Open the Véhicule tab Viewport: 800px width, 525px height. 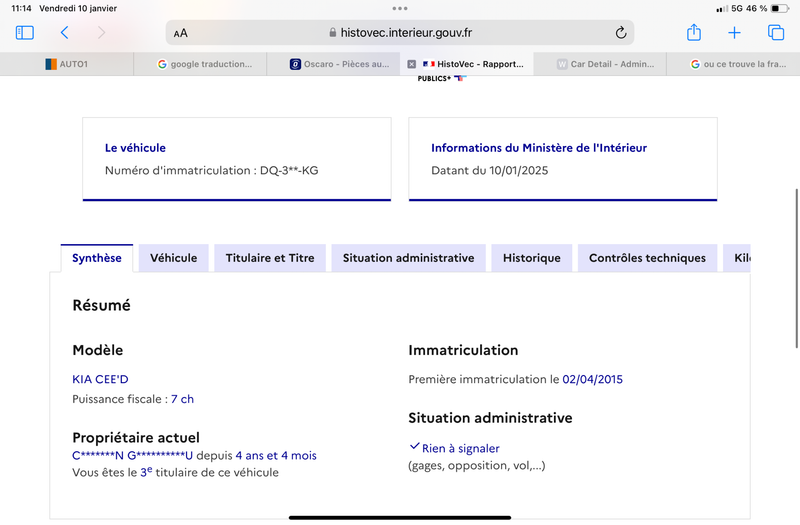click(173, 258)
